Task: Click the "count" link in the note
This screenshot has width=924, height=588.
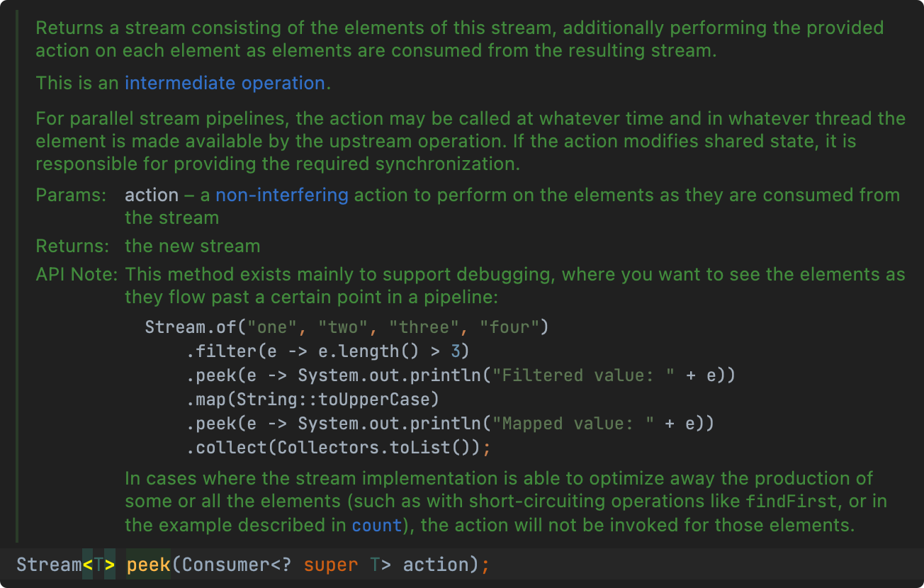Action: point(377,526)
